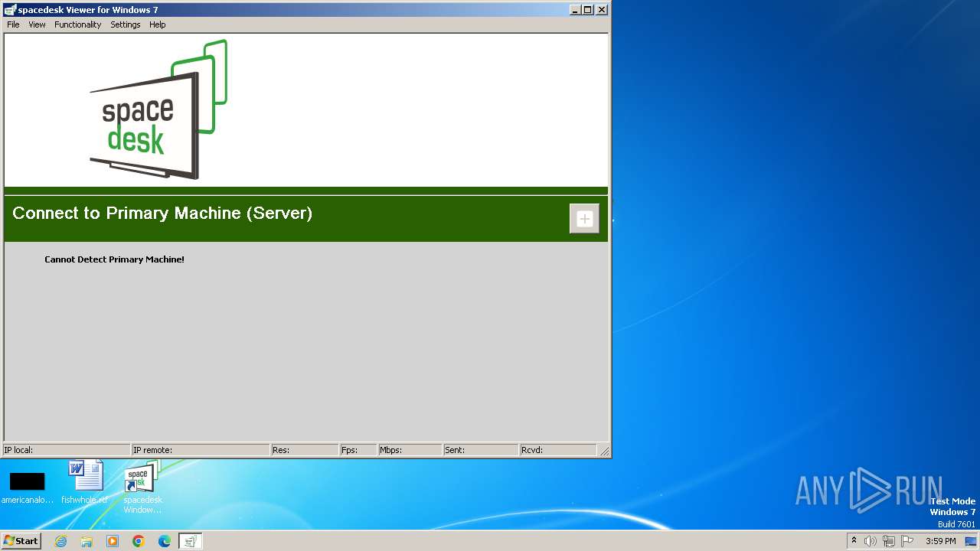Image resolution: width=980 pixels, height=551 pixels.
Task: Click the show desktop tray icon
Action: (971, 541)
